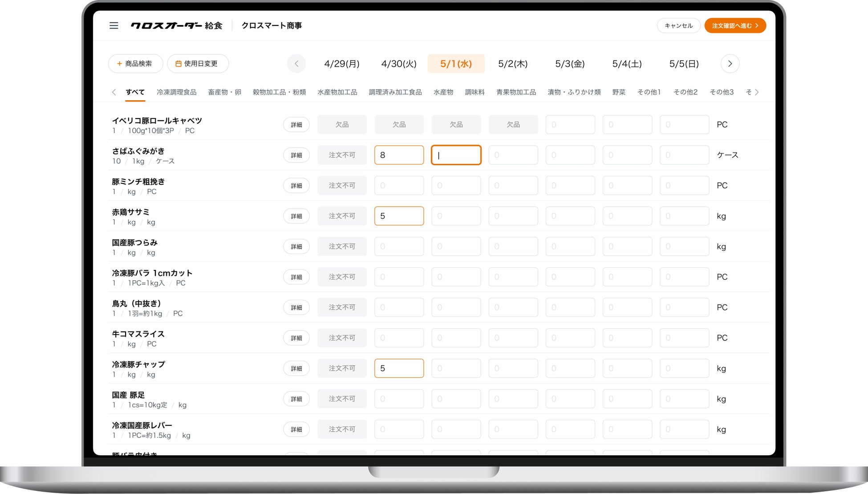Viewport: 868px width, 494px height.
Task: Click the 商品検索 plus button
Action: [x=135, y=64]
